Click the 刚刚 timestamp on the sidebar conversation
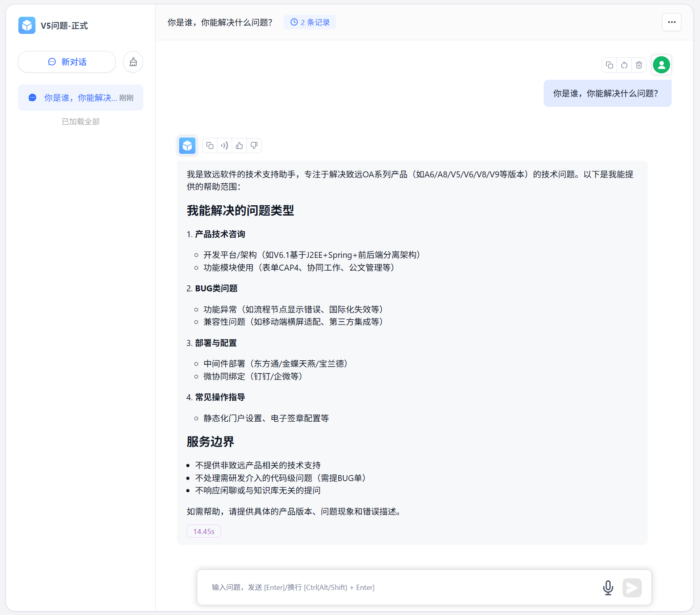 coord(126,98)
